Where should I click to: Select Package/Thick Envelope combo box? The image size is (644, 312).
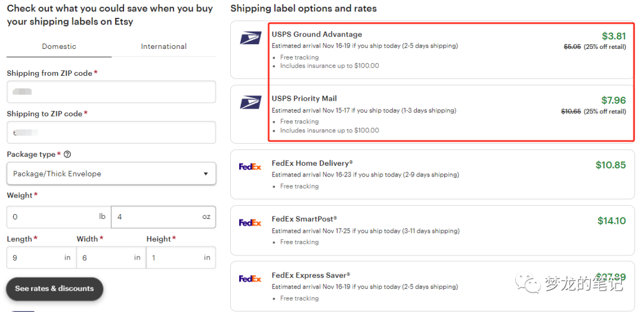111,174
